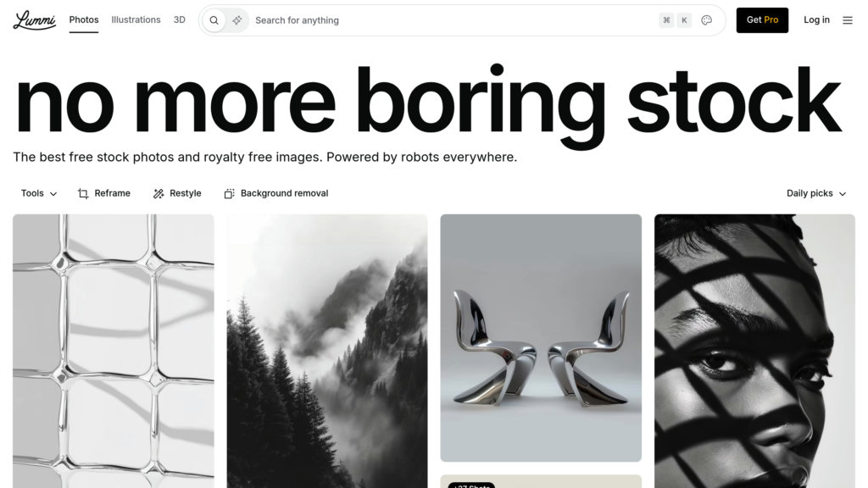The image size is (868, 488).
Task: Select the magnifier search mode icon
Action: click(x=214, y=20)
